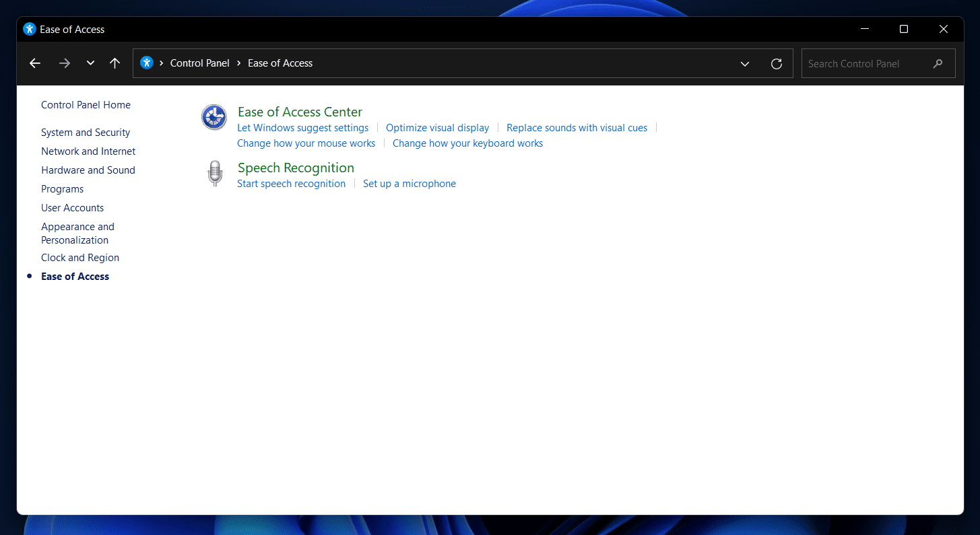Select Set up a microphone

point(409,184)
